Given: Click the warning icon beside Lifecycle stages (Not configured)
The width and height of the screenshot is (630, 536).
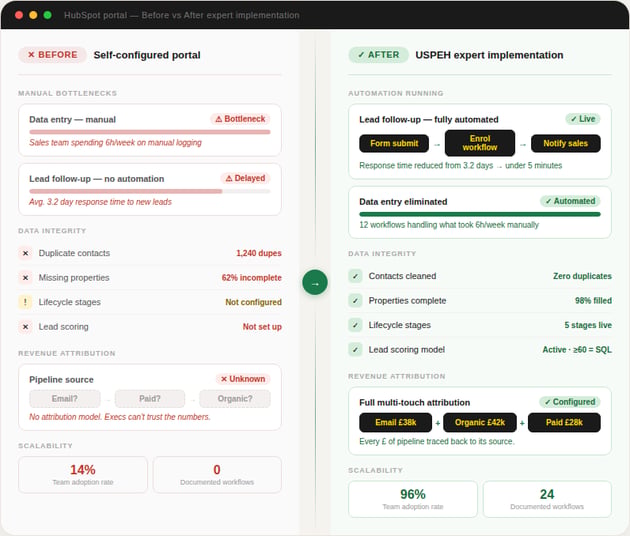Looking at the screenshot, I should click(x=25, y=302).
